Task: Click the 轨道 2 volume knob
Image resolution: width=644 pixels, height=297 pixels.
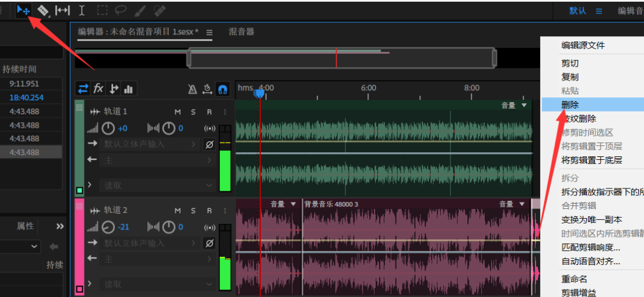Action: coord(108,226)
